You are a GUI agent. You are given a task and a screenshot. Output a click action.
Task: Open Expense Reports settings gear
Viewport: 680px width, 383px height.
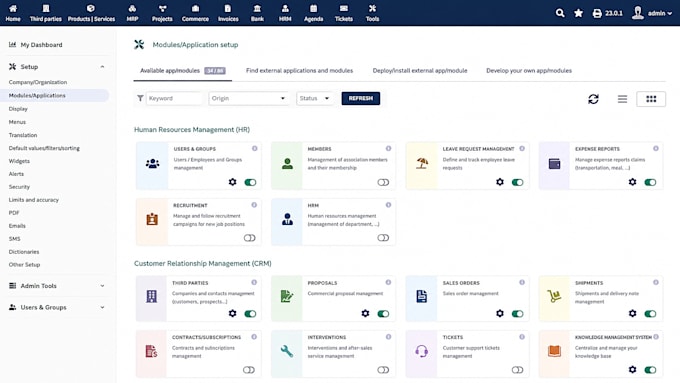(633, 182)
